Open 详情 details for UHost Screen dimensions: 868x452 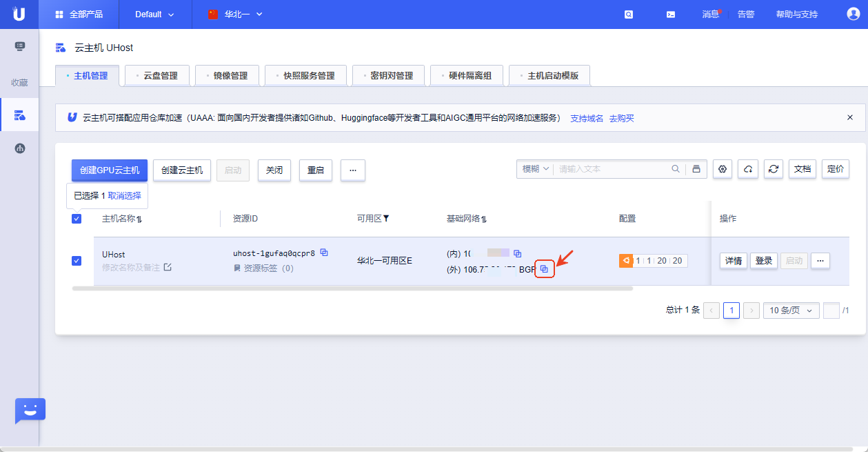[x=734, y=261]
